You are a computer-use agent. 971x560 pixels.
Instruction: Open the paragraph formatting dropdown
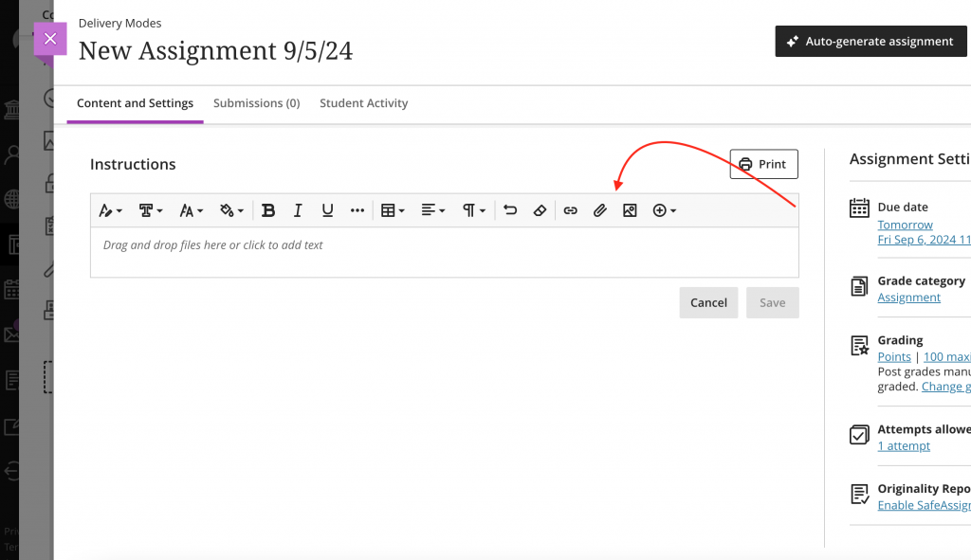473,209
